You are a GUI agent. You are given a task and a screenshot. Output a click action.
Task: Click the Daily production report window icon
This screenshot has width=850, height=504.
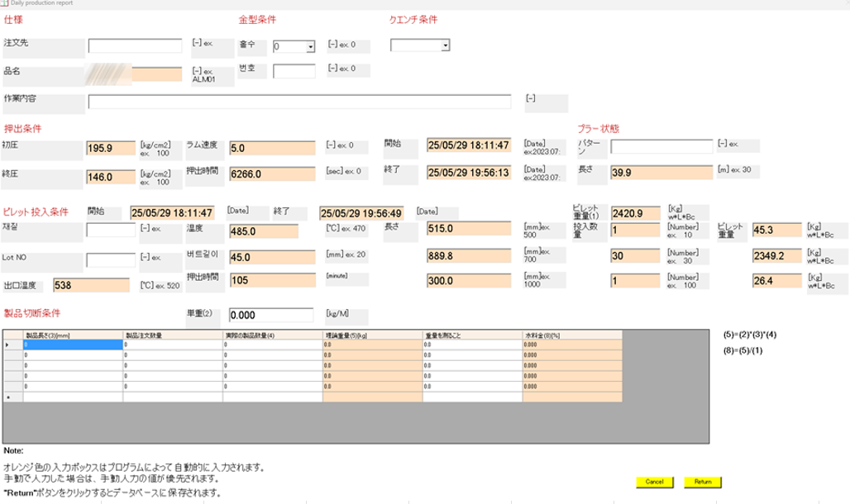4,4
